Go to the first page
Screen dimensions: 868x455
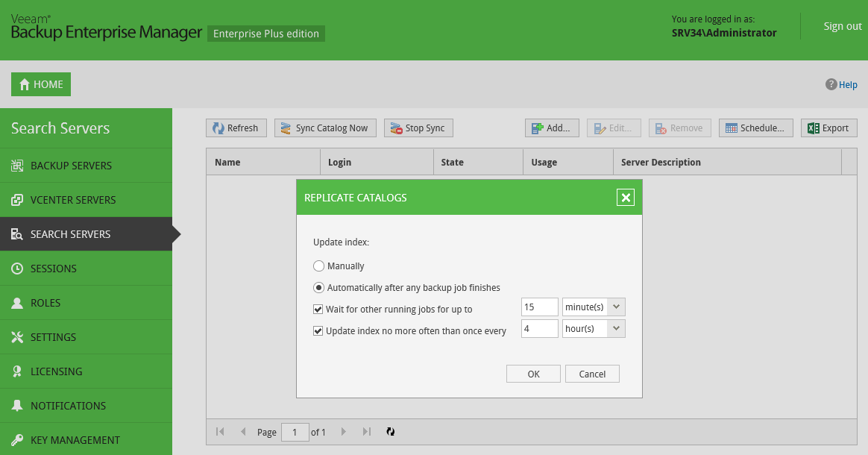point(220,432)
